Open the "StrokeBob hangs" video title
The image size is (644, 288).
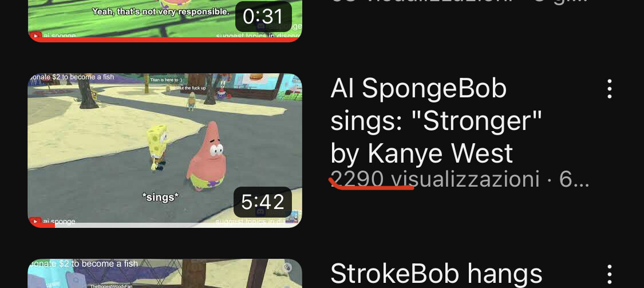436,273
